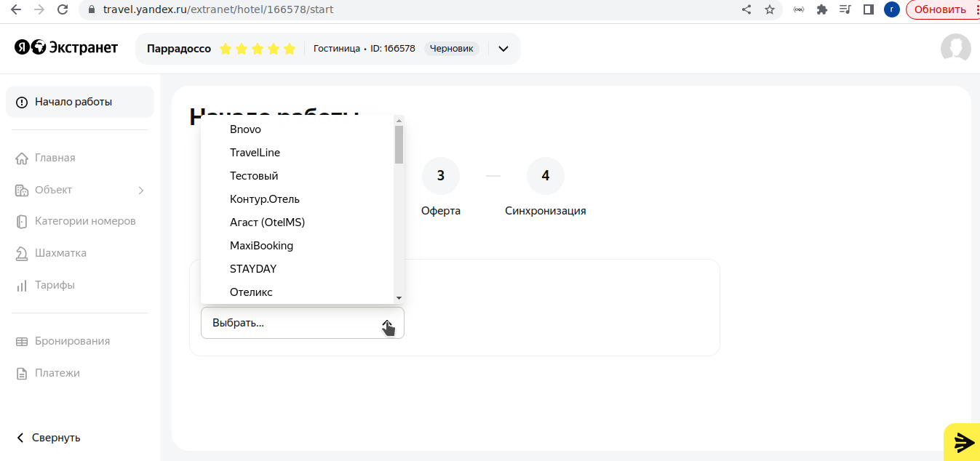Viewport: 980px width, 461px height.
Task: Expand the hotel selector chevron
Action: coord(503,49)
